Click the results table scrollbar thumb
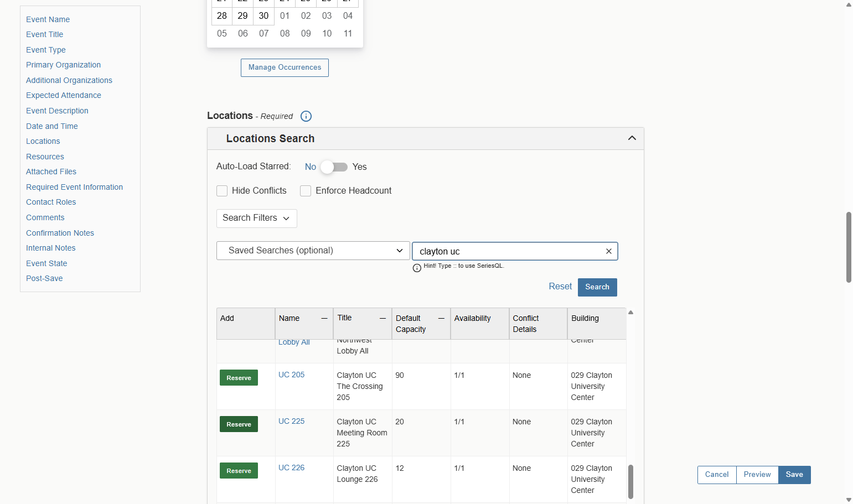 (630, 482)
